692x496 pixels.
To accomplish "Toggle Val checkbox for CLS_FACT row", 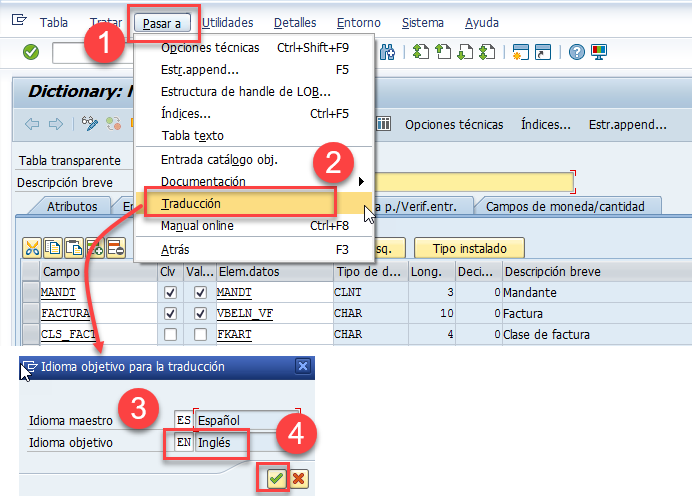I will click(x=200, y=334).
